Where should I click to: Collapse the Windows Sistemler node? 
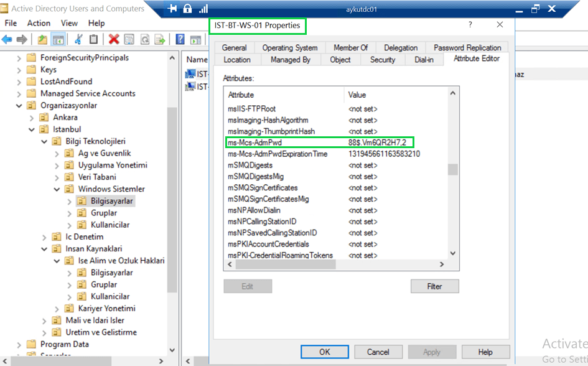click(57, 189)
